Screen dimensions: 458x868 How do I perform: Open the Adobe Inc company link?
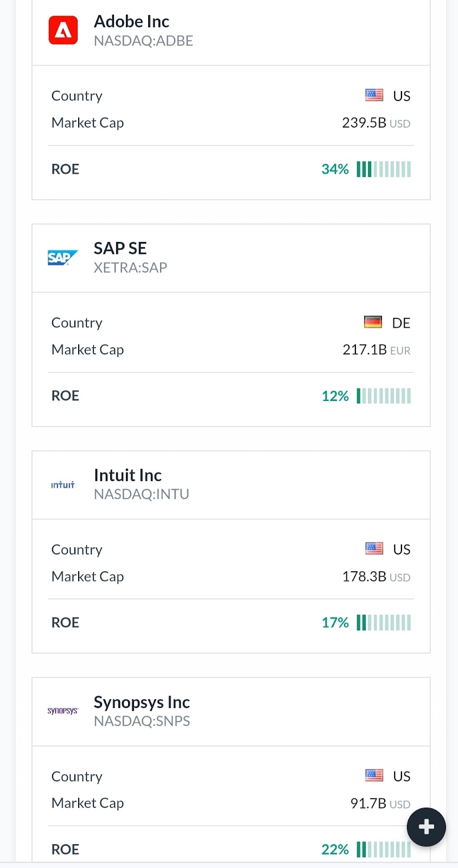coord(131,22)
